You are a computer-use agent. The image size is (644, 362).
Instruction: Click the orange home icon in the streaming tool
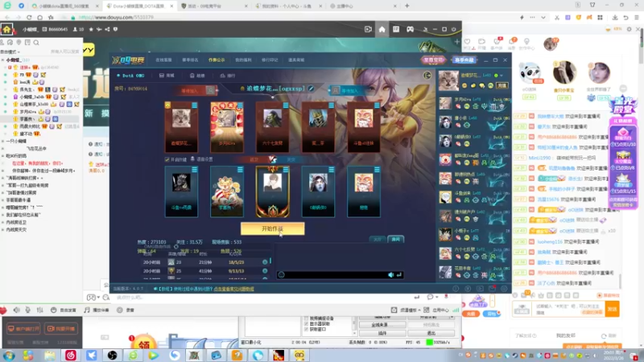[x=7, y=30]
